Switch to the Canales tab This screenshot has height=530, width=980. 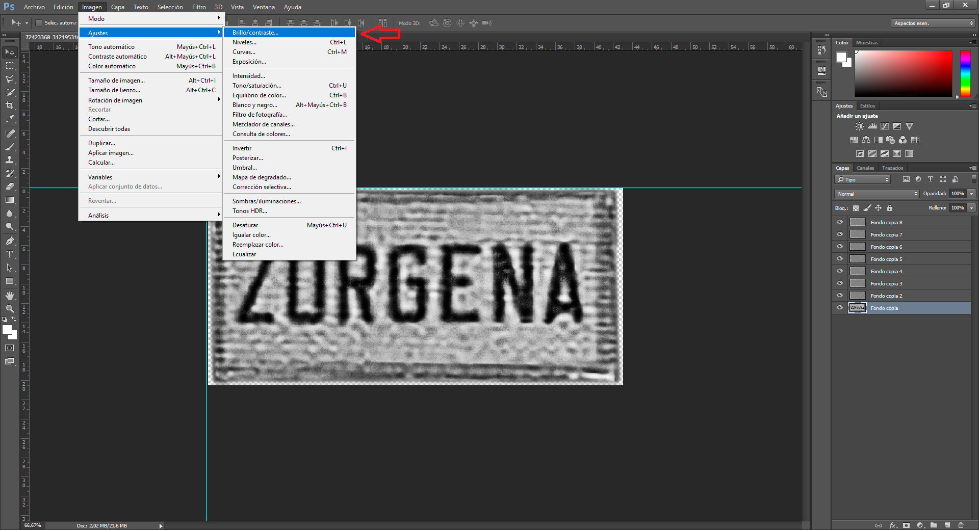865,168
